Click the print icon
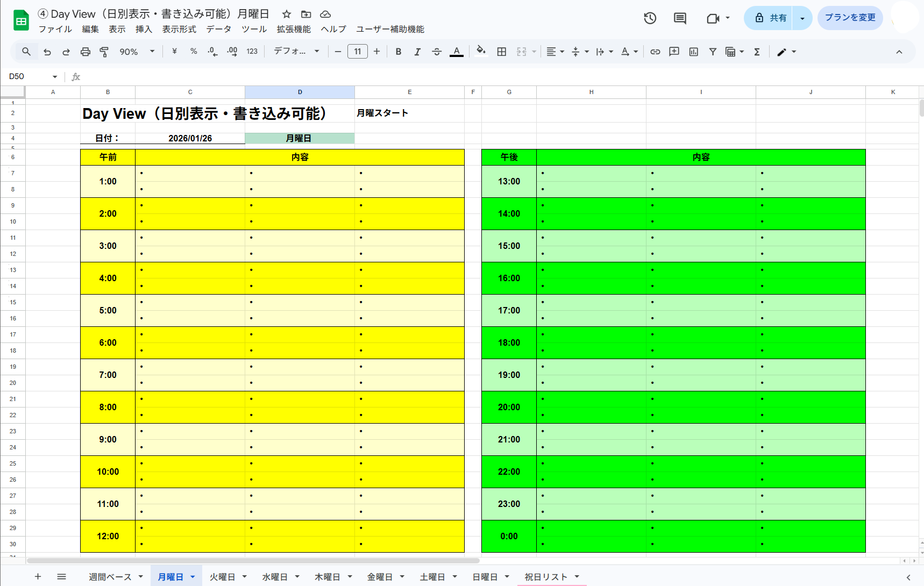924x586 pixels. [86, 52]
